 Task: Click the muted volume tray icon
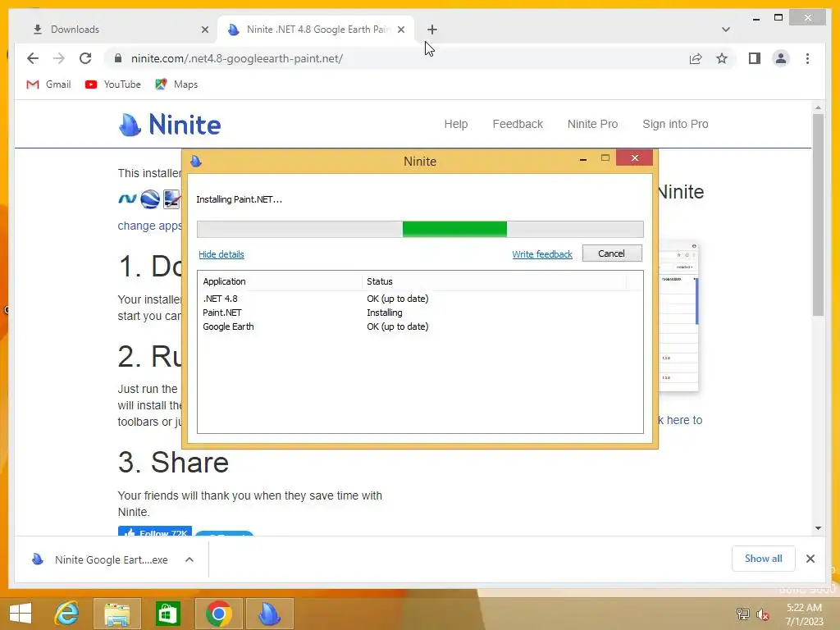pyautogui.click(x=763, y=614)
